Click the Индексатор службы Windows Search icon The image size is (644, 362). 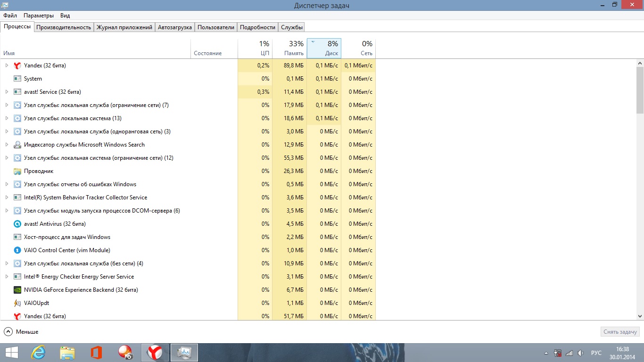(17, 145)
